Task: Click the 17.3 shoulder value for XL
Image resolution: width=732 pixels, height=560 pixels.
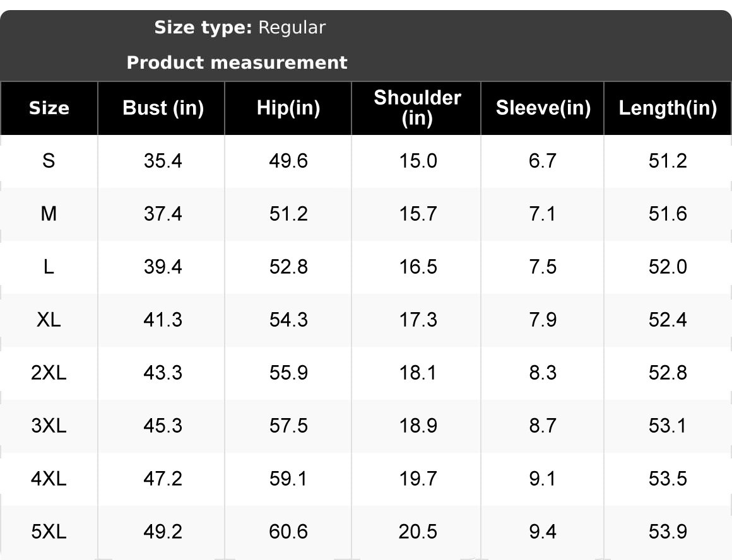Action: [418, 320]
